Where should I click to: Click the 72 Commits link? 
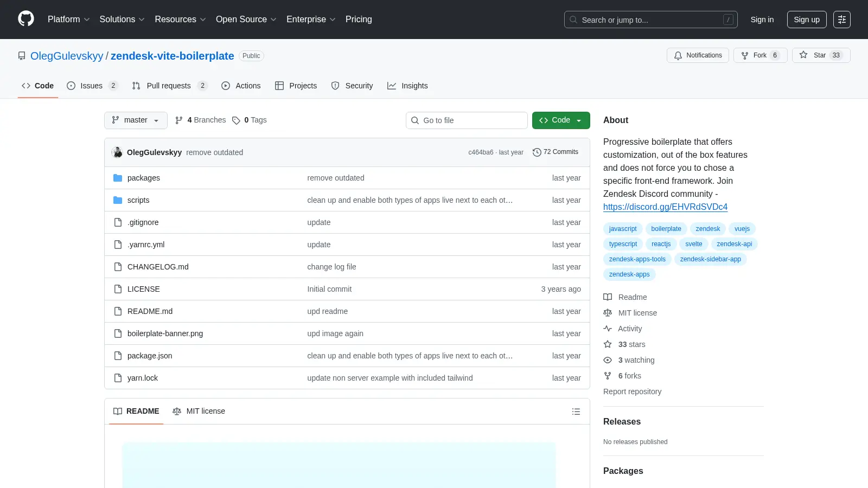click(x=556, y=152)
